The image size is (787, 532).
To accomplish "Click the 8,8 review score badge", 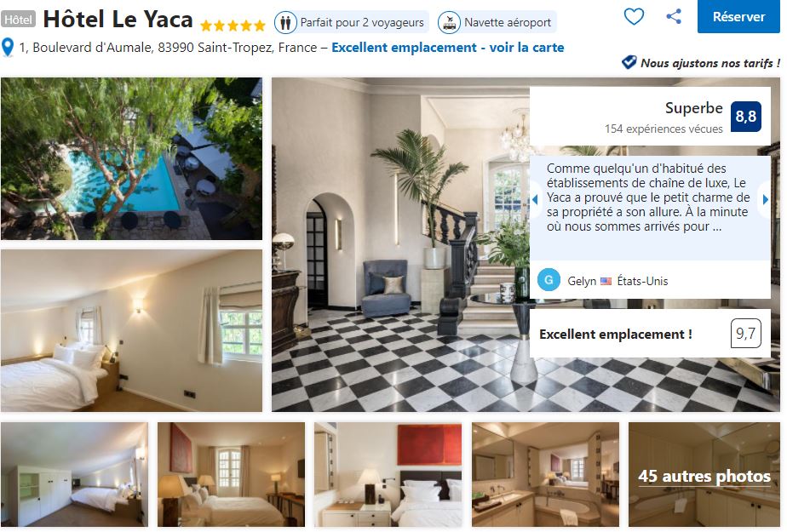I will [746, 117].
